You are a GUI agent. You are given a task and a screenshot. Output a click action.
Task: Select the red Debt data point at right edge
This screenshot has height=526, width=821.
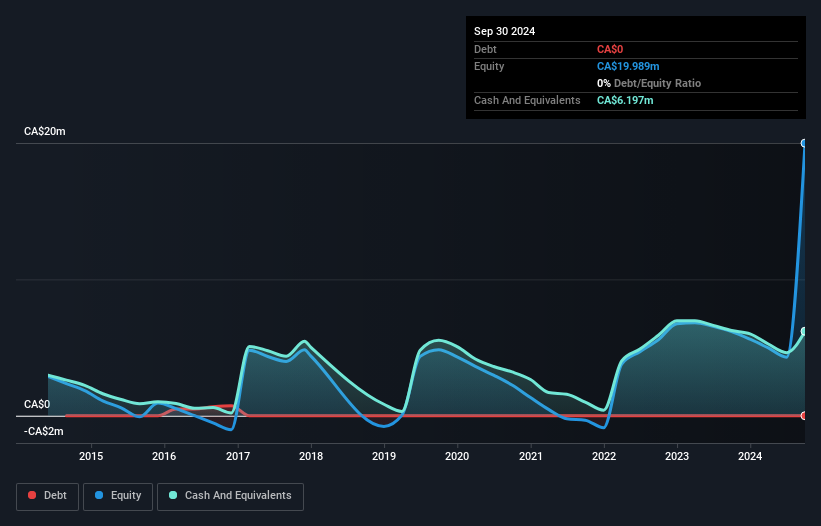pyautogui.click(x=804, y=416)
